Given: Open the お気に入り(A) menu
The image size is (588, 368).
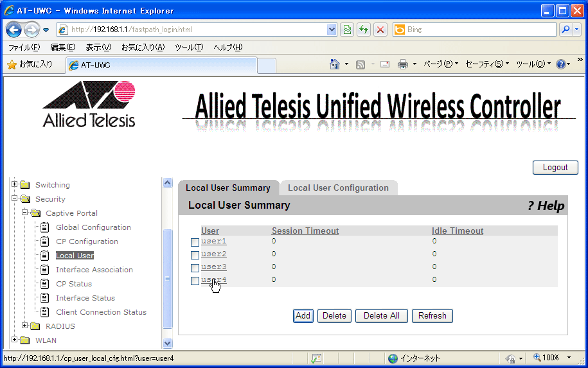Looking at the screenshot, I should point(143,48).
